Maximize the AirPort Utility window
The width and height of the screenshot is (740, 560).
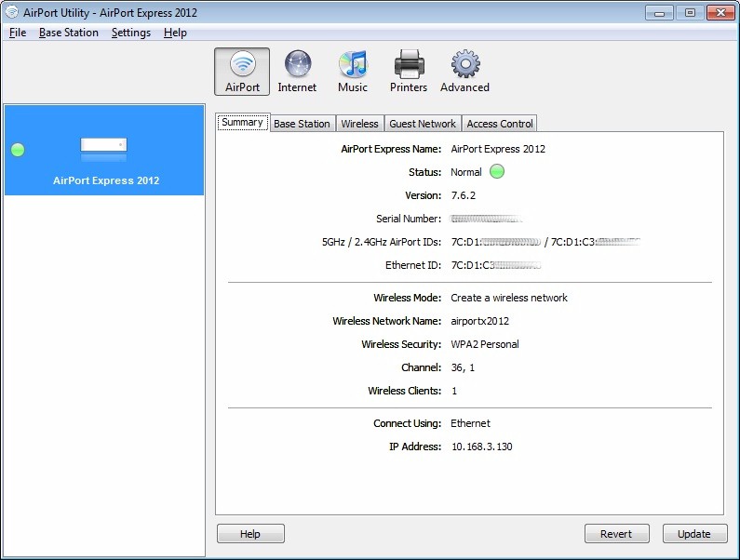pos(690,13)
